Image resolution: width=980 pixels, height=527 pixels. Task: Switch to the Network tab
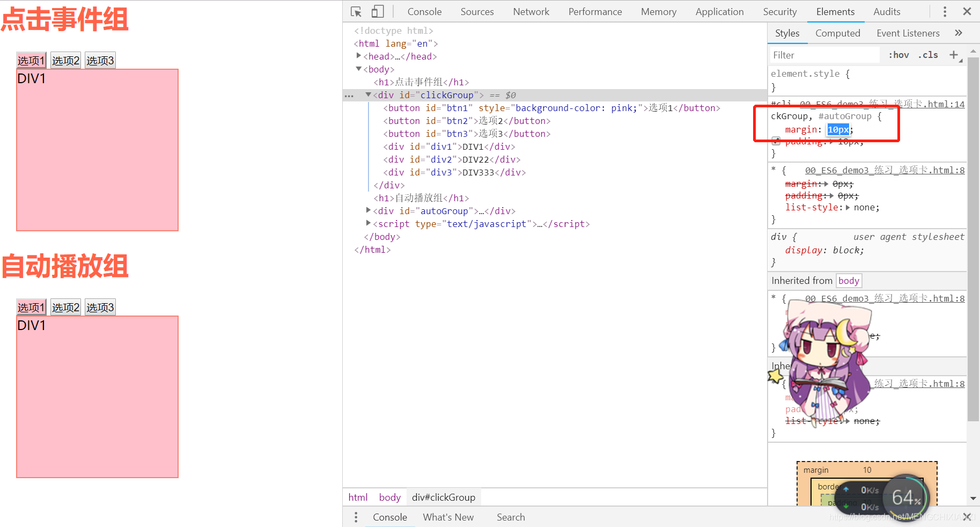click(531, 11)
